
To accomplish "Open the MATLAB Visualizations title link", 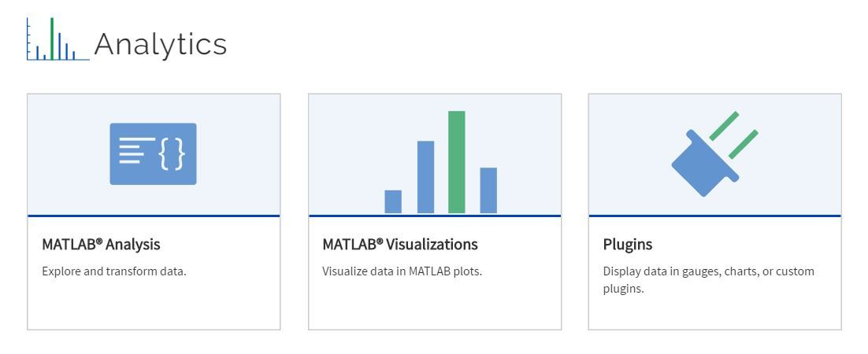I will click(x=399, y=245).
